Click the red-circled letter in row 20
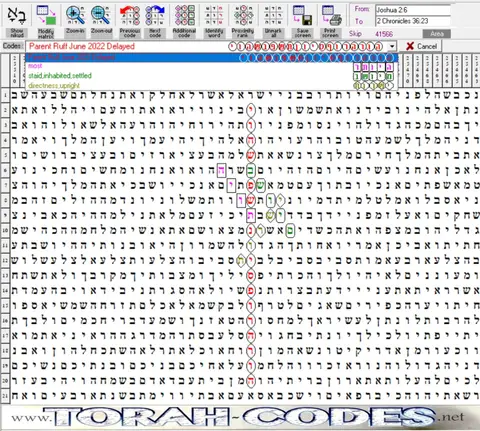This screenshot has width=480, height=431. 251,380
